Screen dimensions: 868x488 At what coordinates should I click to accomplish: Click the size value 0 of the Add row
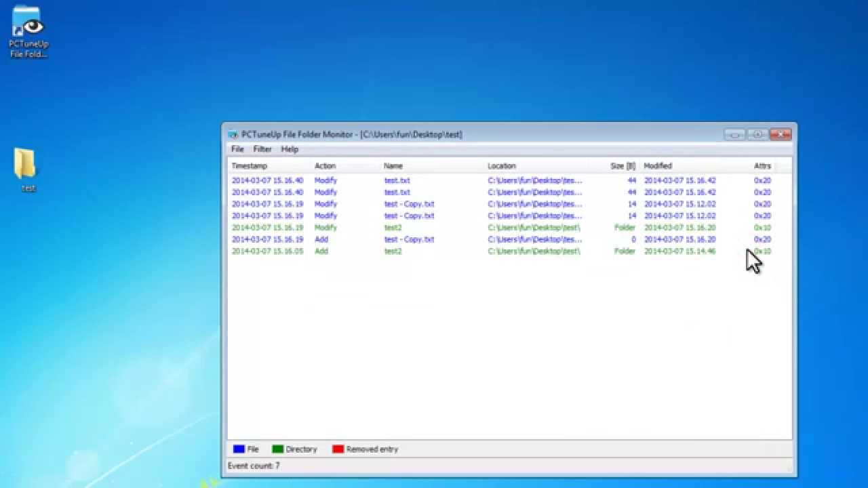pos(634,239)
